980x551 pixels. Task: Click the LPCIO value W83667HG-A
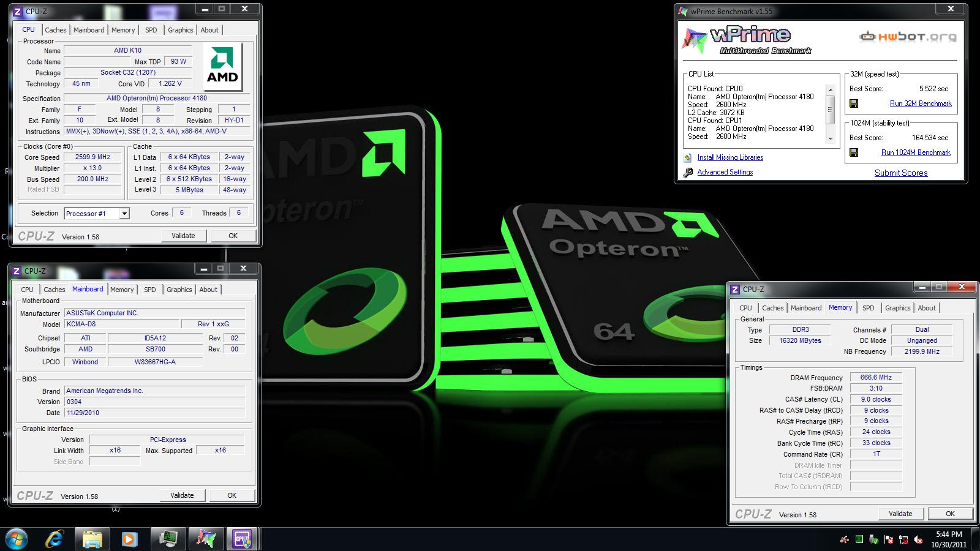(x=156, y=362)
